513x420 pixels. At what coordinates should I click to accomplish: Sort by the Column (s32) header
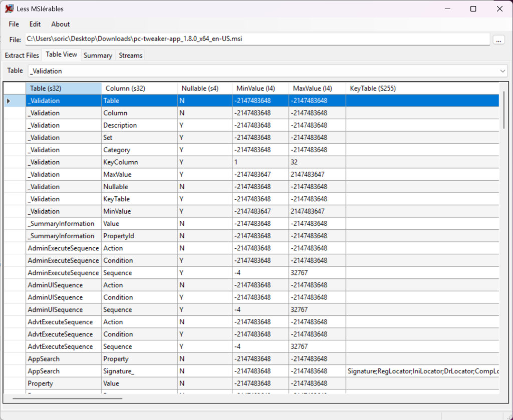click(x=139, y=88)
